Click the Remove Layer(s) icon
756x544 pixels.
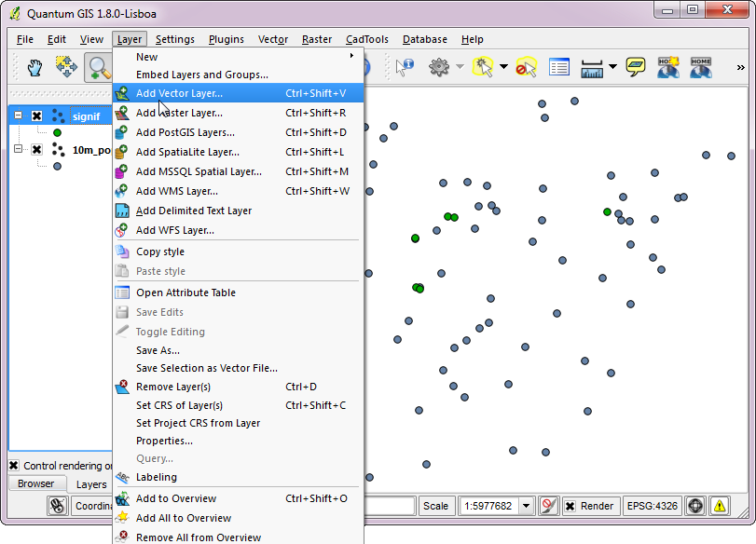pyautogui.click(x=122, y=387)
